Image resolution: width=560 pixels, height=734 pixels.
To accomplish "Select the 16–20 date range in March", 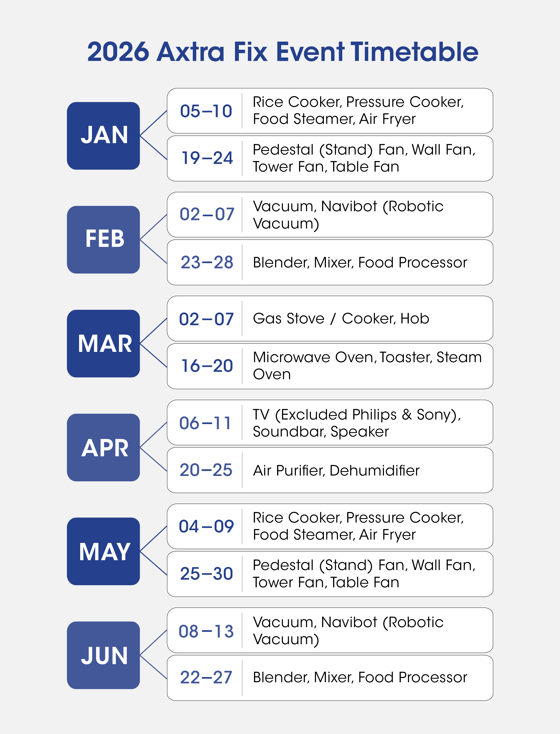I will pos(207,366).
